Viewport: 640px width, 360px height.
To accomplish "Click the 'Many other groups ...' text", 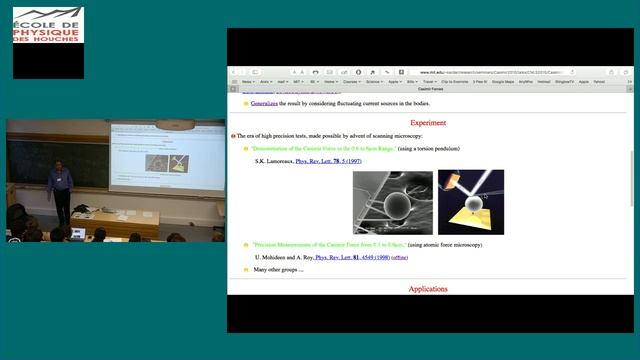I will coord(278,270).
